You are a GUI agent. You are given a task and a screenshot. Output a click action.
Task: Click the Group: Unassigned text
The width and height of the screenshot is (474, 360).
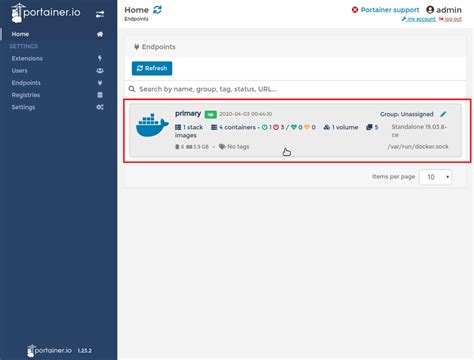407,114
